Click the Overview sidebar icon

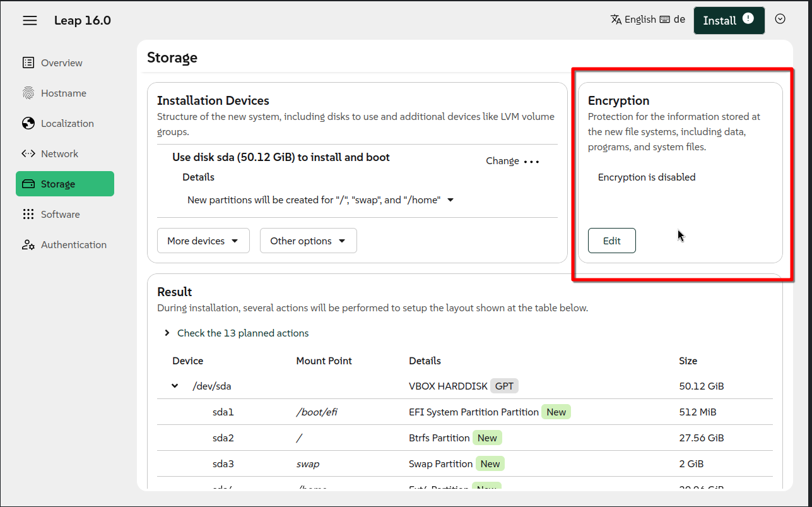tap(28, 63)
